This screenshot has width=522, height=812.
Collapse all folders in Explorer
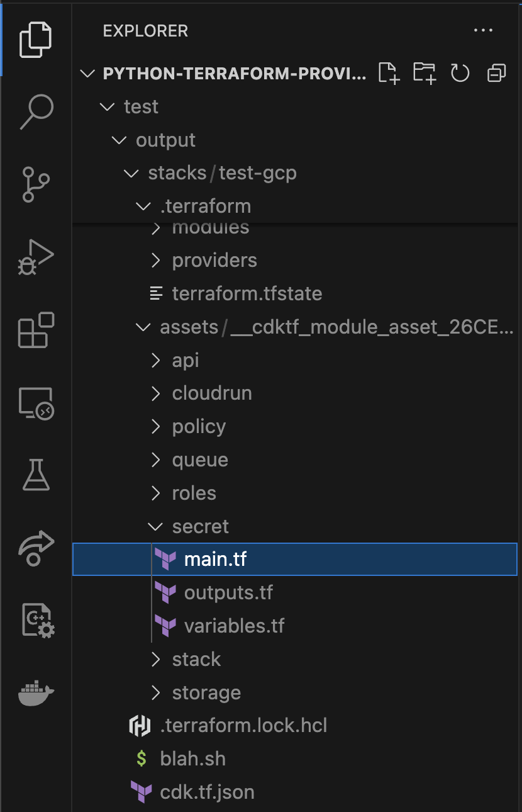[496, 73]
